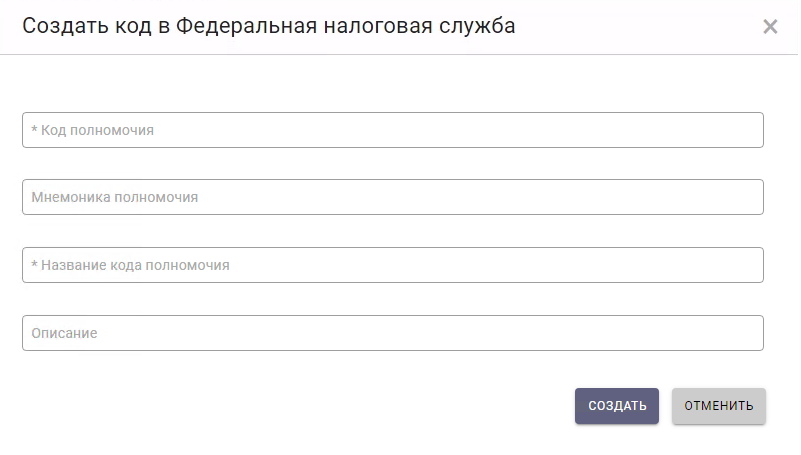Click the 'Код полномочия' input field
Screen dimensions: 801x455
392,130
